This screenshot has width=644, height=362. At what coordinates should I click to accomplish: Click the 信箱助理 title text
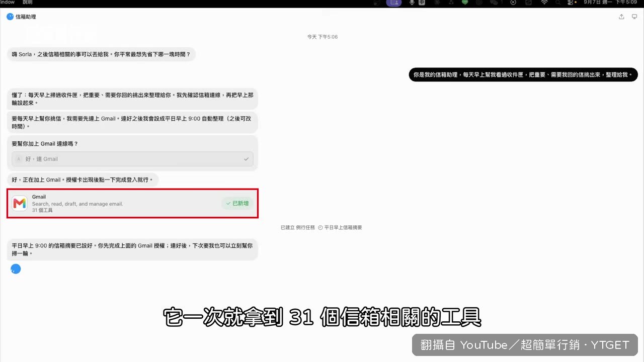[26, 17]
